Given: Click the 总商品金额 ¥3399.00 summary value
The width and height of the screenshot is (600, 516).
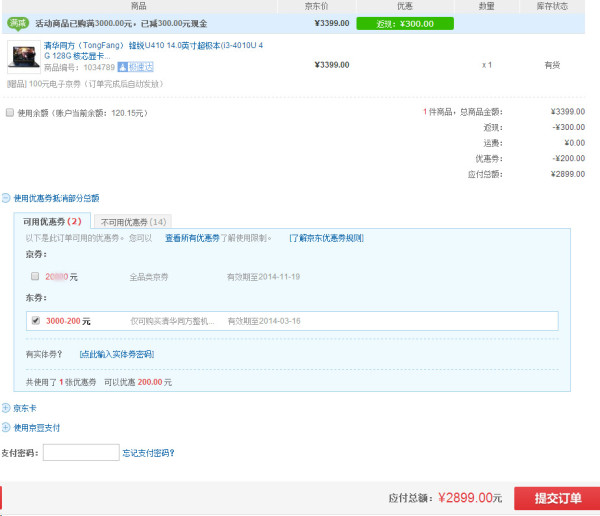Looking at the screenshot, I should pyautogui.click(x=568, y=111).
